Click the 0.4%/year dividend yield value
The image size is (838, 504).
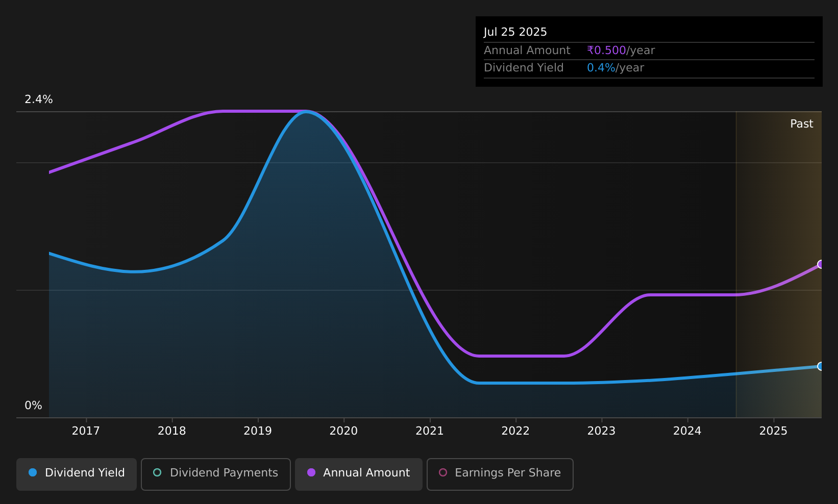pos(615,68)
